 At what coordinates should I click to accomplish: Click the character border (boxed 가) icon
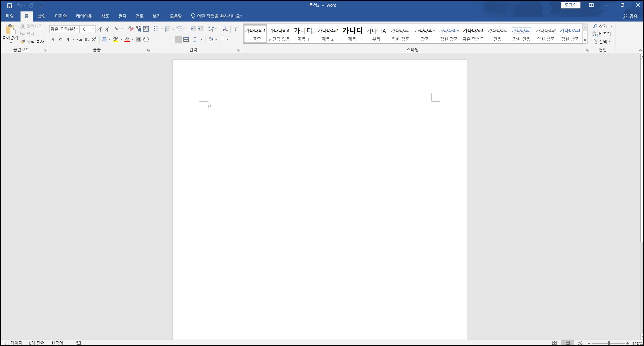[x=146, y=29]
